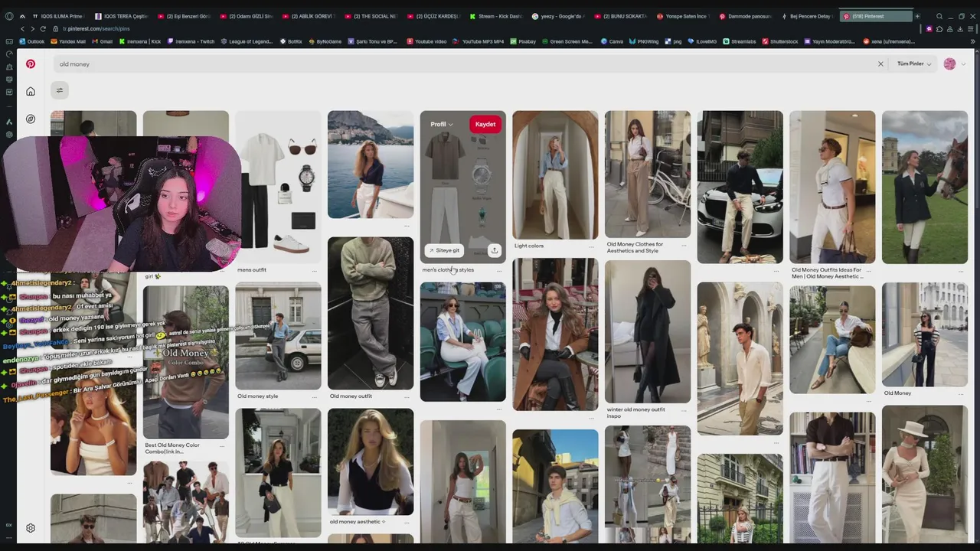Expand the account menu chevron beside avatar
The width and height of the screenshot is (980, 551).
click(x=963, y=64)
